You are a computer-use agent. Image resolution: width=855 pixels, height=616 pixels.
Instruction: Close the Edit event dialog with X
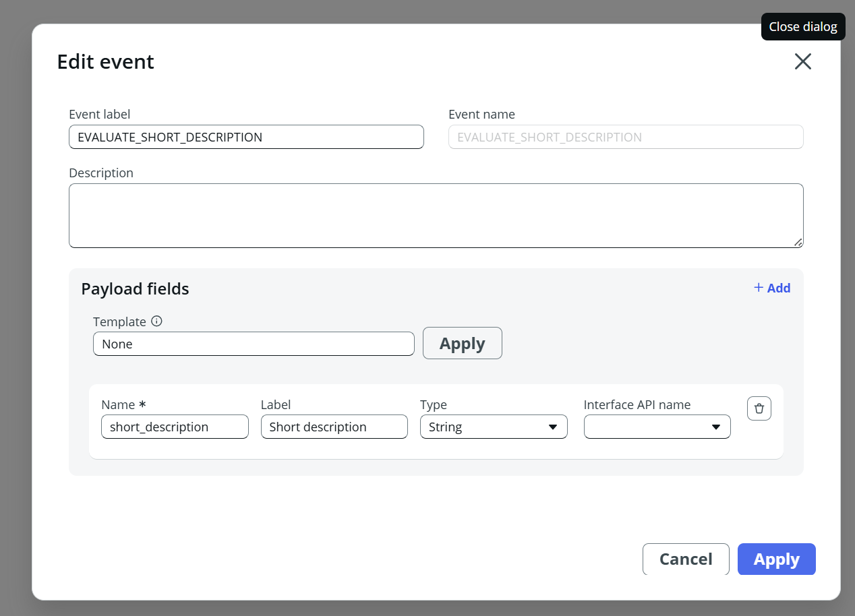click(802, 62)
